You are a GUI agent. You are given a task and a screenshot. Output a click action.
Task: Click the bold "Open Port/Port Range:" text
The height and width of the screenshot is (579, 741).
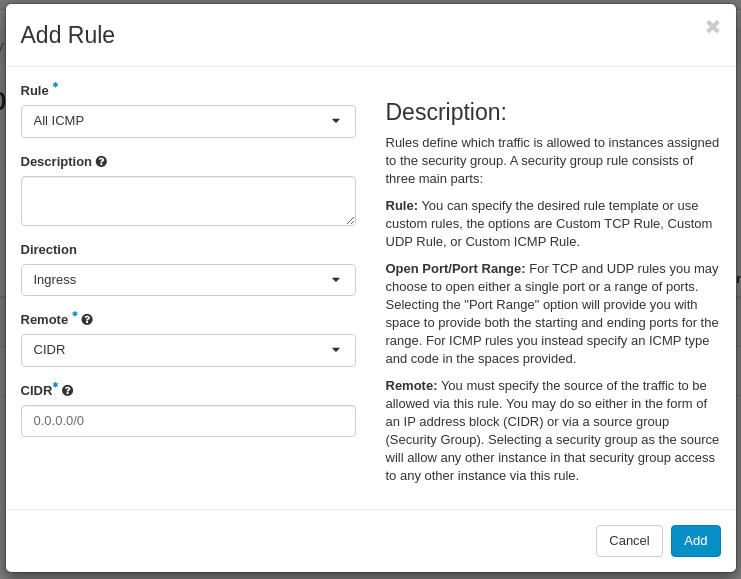pos(455,269)
